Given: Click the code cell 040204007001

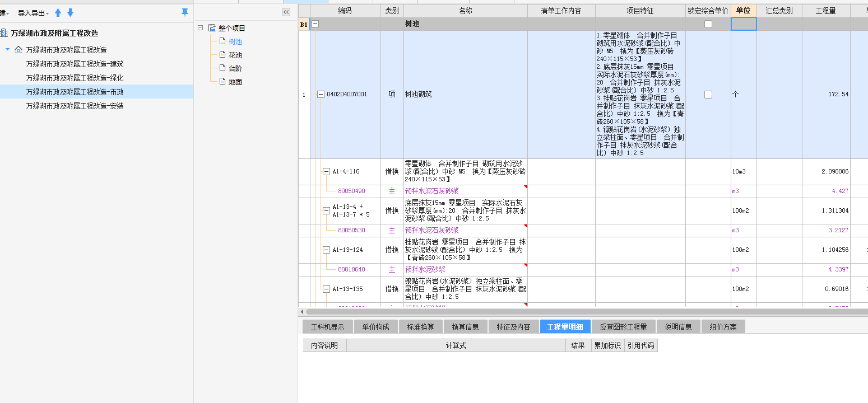Looking at the screenshot, I should pos(347,94).
